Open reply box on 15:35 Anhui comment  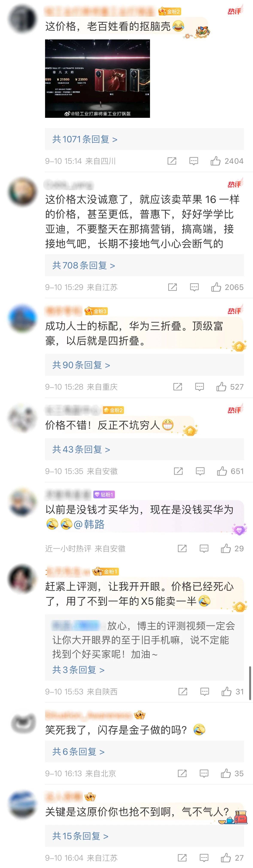200,471
